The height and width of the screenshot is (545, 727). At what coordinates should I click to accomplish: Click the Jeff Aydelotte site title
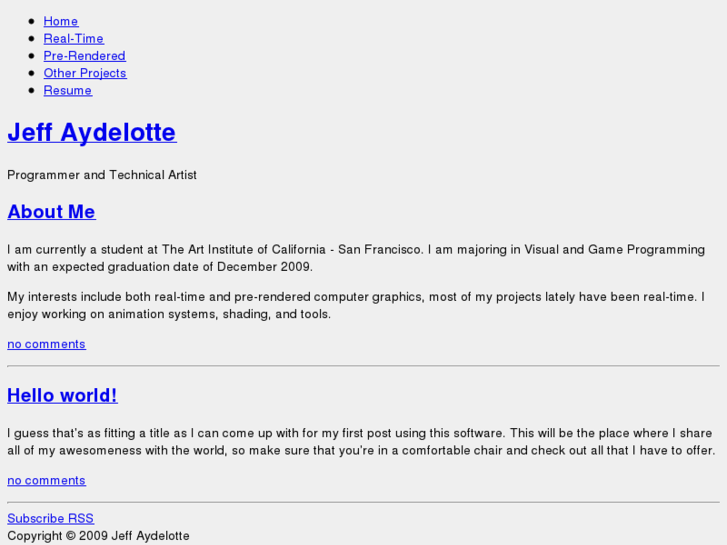(91, 132)
